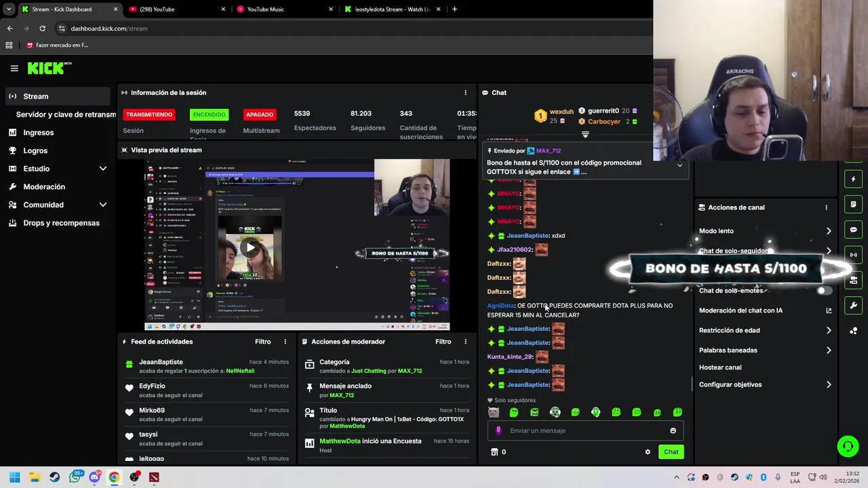This screenshot has width=868, height=488.
Task: Click the chat bubble side-panel icon
Action: [x=853, y=230]
